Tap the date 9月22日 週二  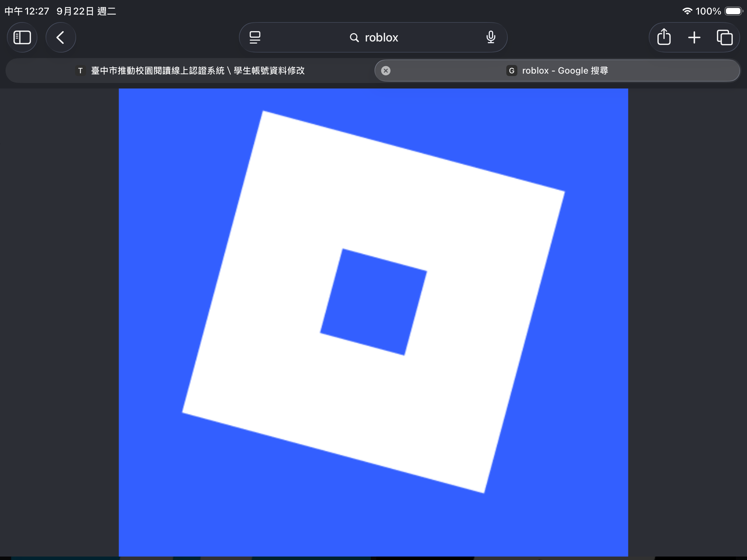pos(86,11)
